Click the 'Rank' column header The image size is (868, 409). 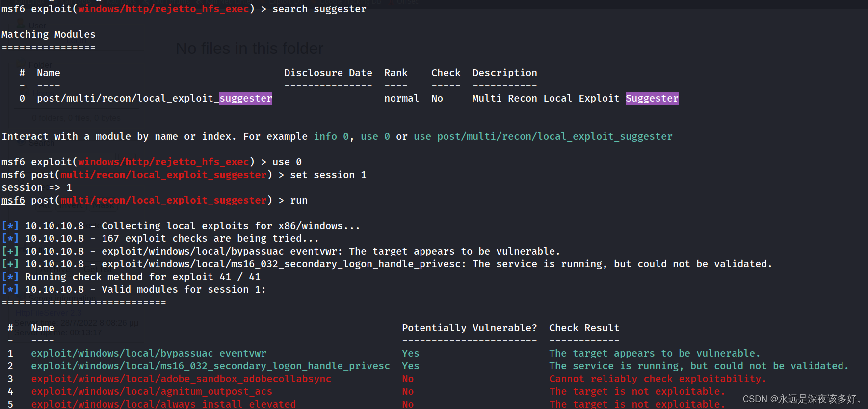click(396, 73)
